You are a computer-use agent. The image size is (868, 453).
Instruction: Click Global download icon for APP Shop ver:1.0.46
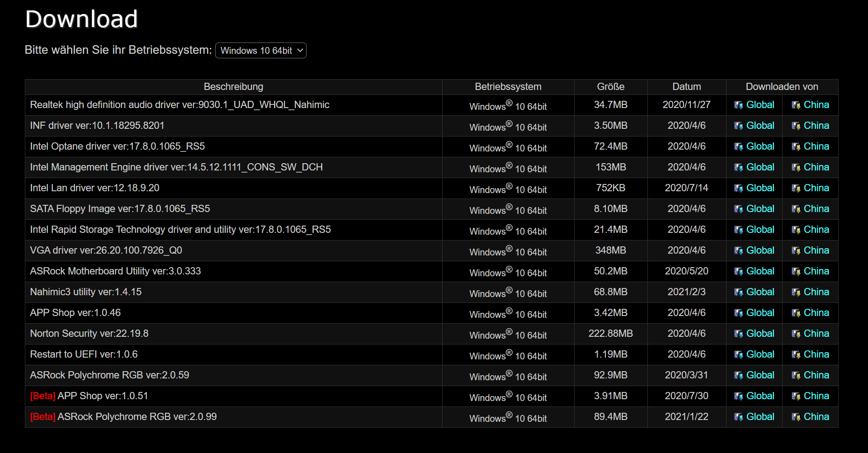pyautogui.click(x=739, y=313)
